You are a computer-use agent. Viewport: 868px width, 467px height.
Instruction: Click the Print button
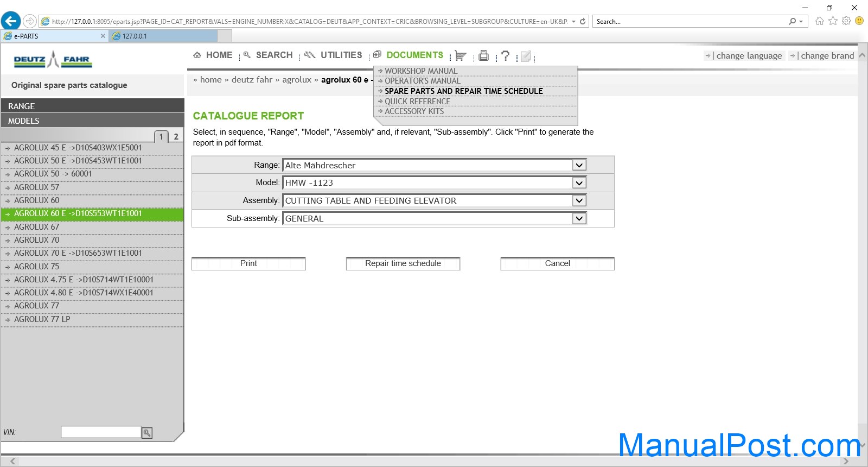[248, 263]
